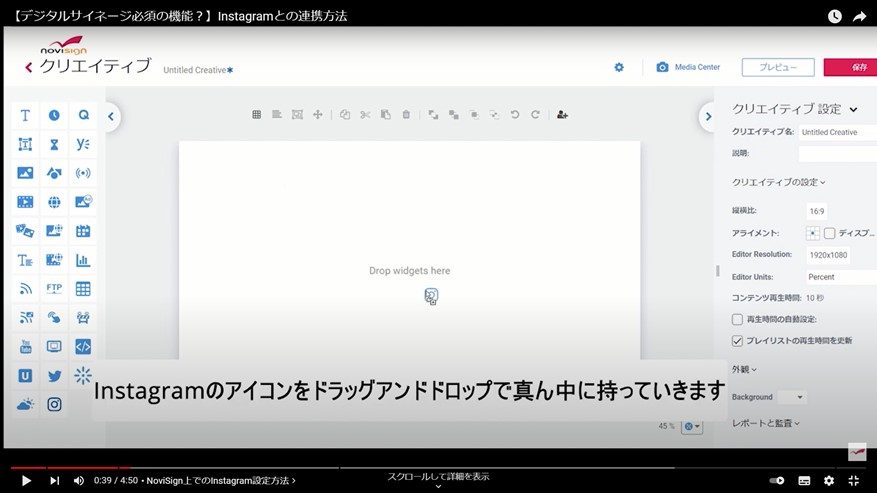
Task: Select the Instagram widget icon
Action: click(54, 404)
